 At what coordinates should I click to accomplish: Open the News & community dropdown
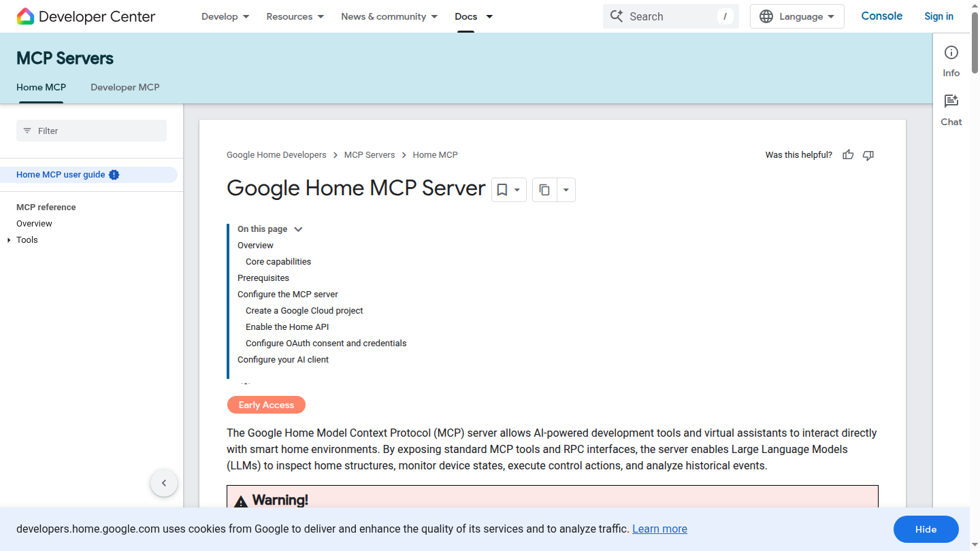[389, 16]
